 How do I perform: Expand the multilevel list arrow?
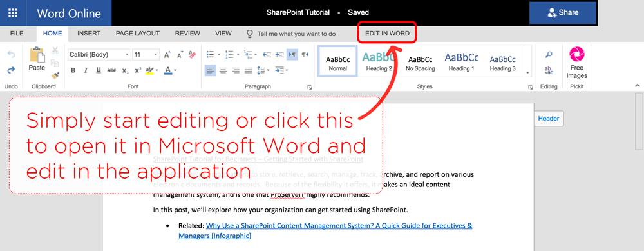point(256,54)
